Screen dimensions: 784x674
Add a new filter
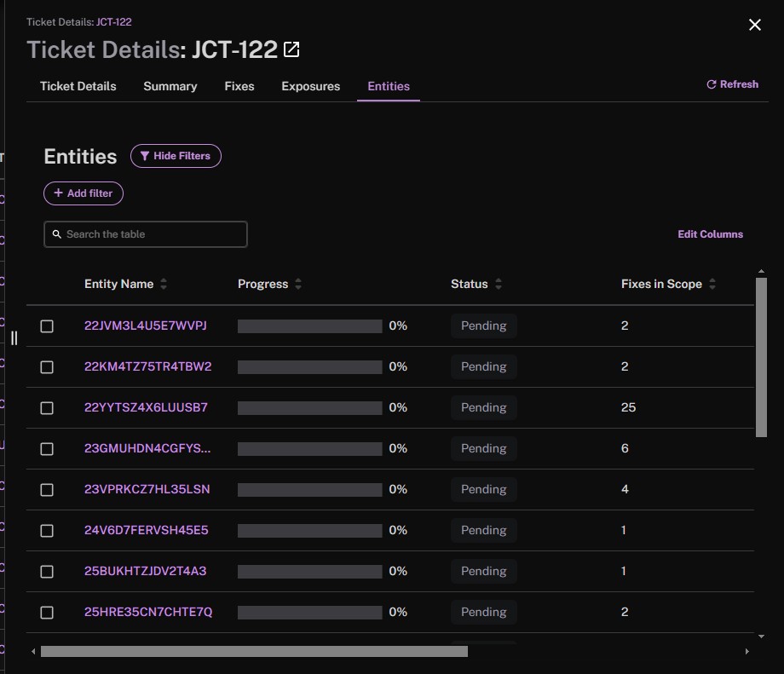[x=84, y=193]
